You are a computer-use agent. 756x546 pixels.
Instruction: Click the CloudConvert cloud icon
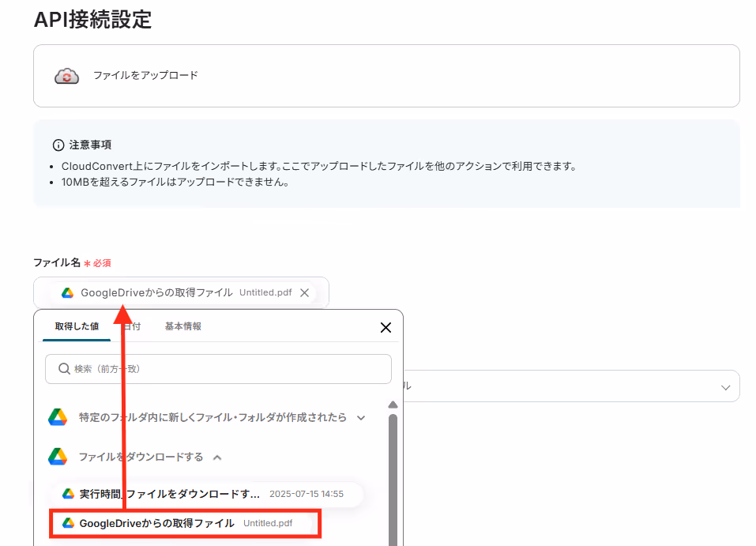[x=66, y=76]
